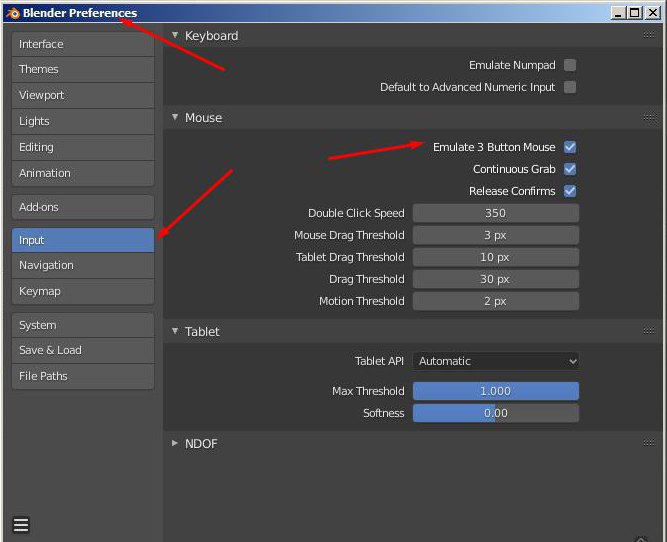Expand the NDOF panel

[x=175, y=443]
